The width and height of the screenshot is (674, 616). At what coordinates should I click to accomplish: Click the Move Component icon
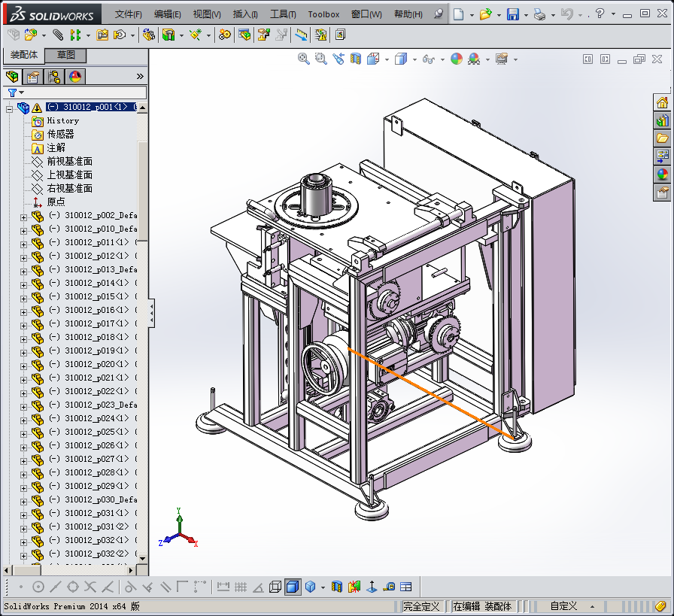pyautogui.click(x=120, y=35)
